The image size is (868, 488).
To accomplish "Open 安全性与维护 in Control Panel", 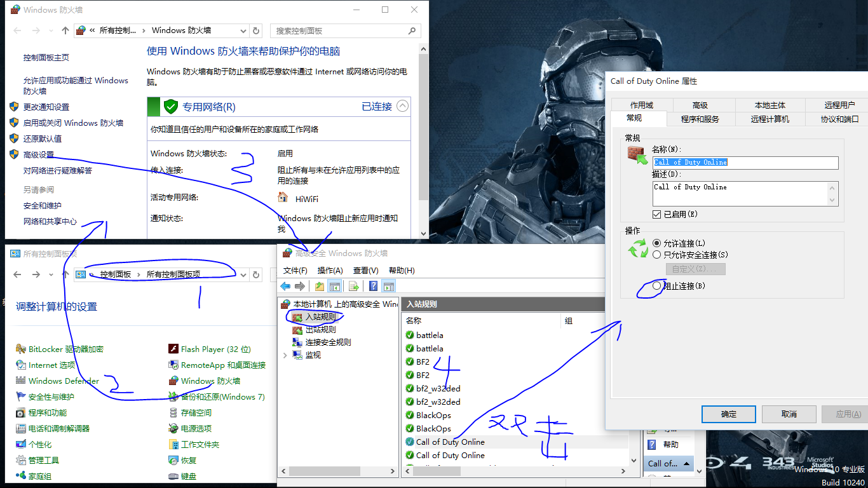I will point(44,396).
